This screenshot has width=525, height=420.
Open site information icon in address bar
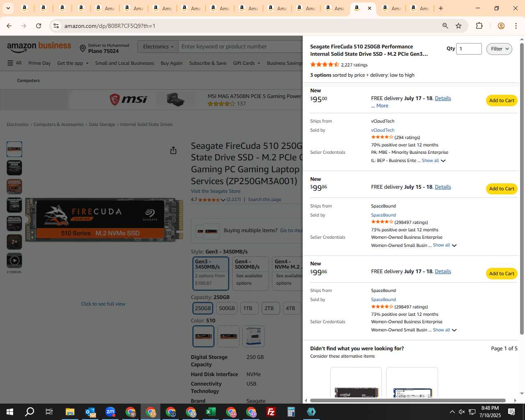tap(56, 26)
